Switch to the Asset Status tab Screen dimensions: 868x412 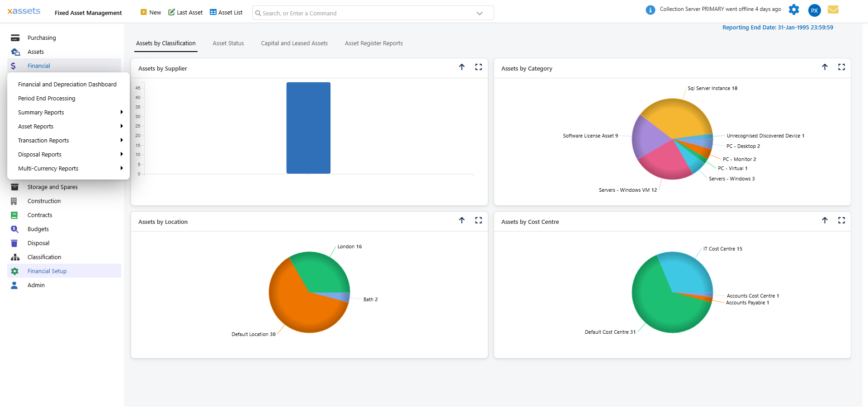[228, 43]
